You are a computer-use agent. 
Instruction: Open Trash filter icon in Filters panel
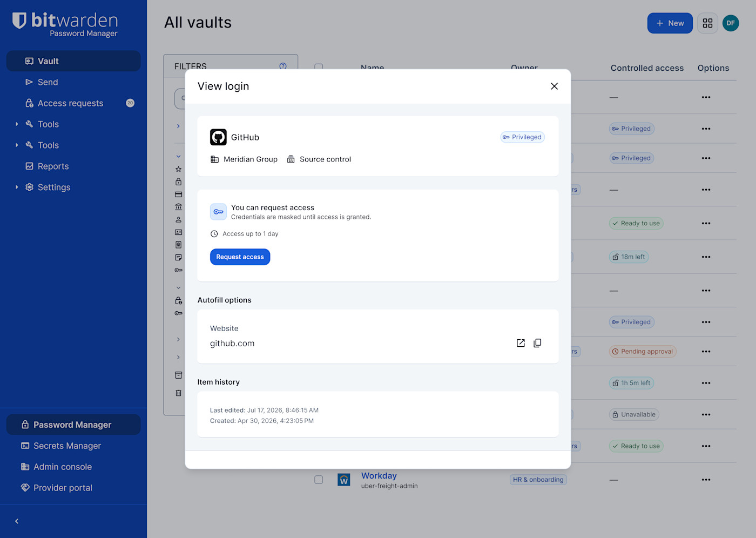click(x=178, y=393)
